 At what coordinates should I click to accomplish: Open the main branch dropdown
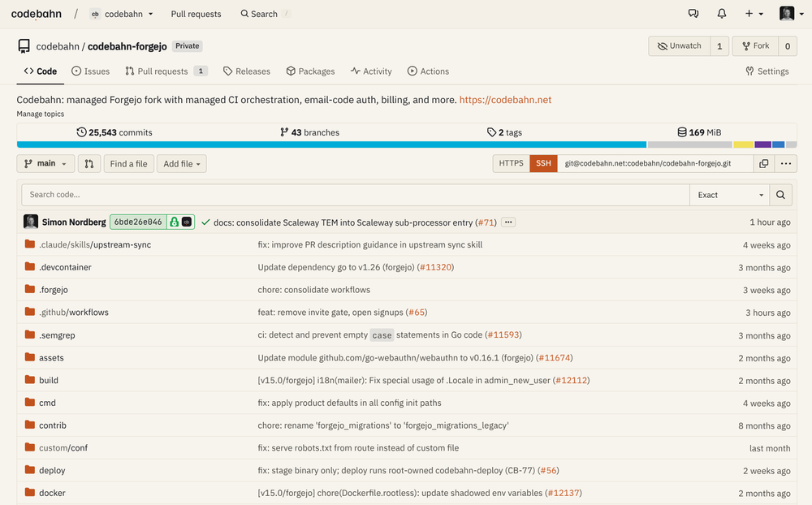pyautogui.click(x=45, y=164)
